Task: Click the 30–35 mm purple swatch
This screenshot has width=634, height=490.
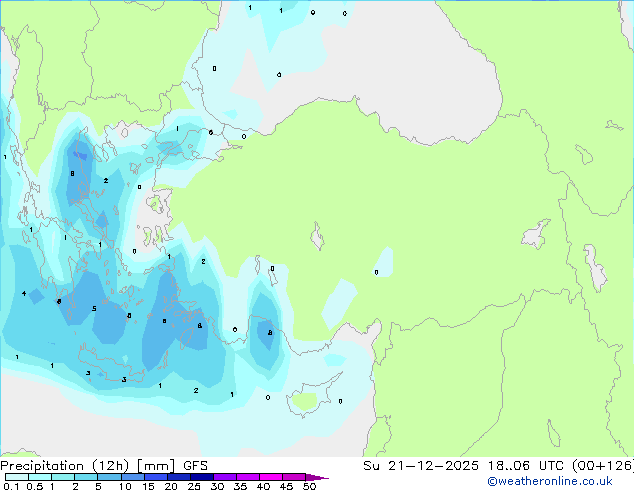Action: pyautogui.click(x=224, y=477)
